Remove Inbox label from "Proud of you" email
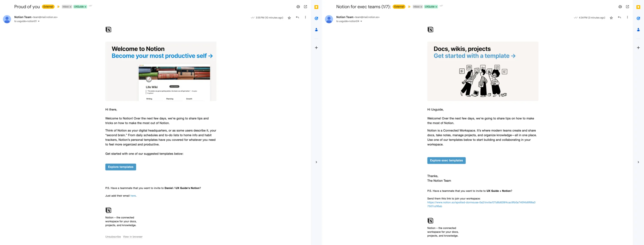644x245 pixels. pyautogui.click(x=70, y=7)
